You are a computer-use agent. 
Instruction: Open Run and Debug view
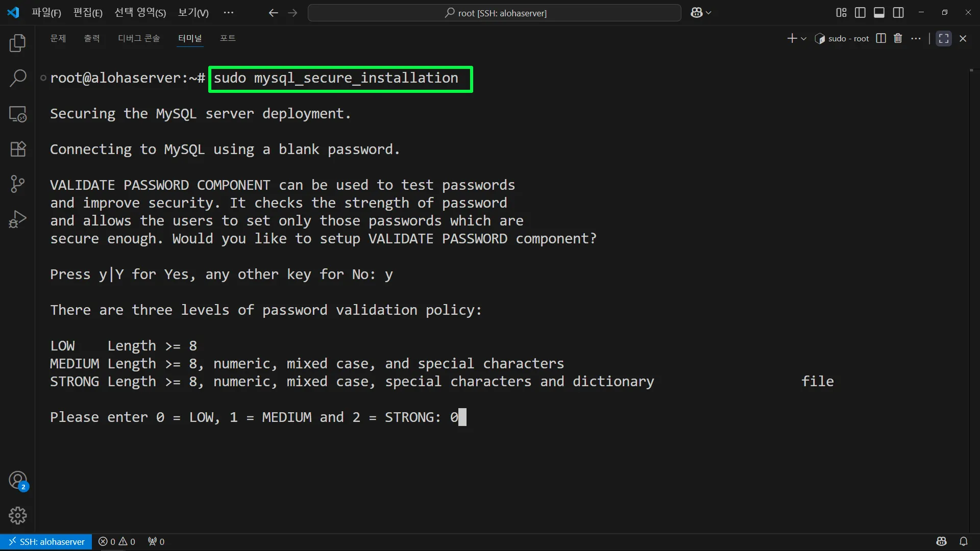[18, 219]
